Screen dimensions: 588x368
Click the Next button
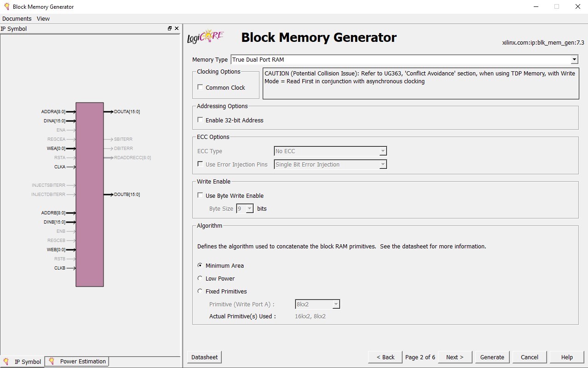(455, 357)
